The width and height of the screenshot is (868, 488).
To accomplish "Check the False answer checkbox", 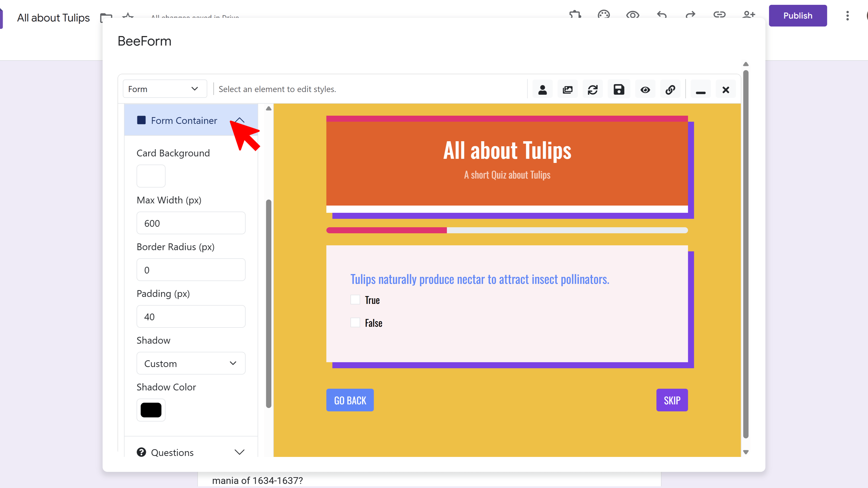I will pyautogui.click(x=355, y=323).
